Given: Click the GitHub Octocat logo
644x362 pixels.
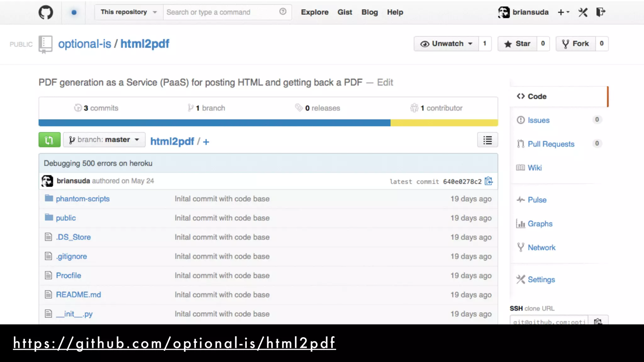Looking at the screenshot, I should click(x=46, y=13).
